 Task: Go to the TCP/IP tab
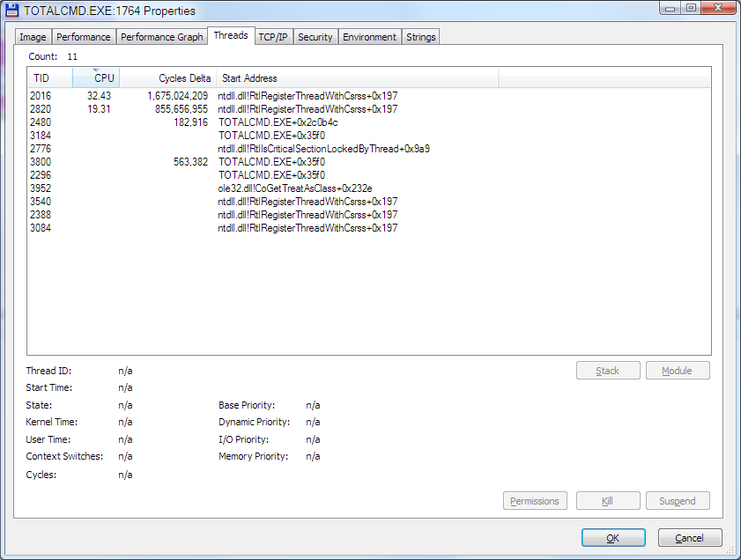[273, 37]
